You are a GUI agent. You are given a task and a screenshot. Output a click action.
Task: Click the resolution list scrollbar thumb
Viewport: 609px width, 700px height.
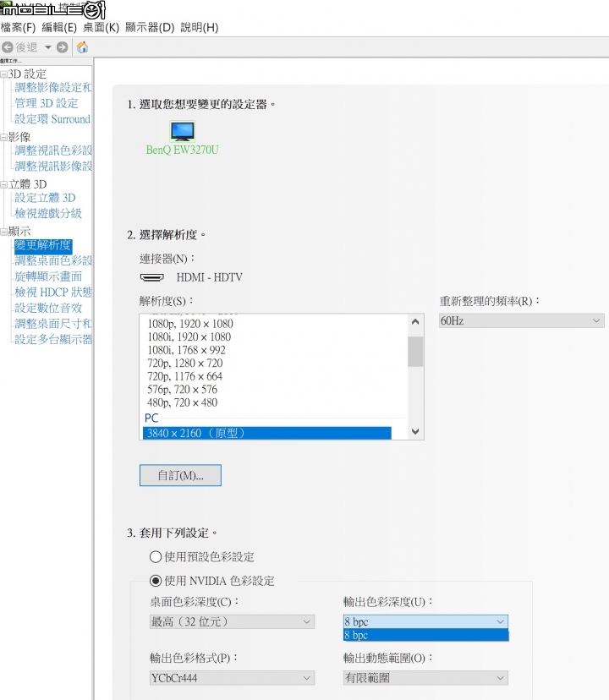pos(415,352)
